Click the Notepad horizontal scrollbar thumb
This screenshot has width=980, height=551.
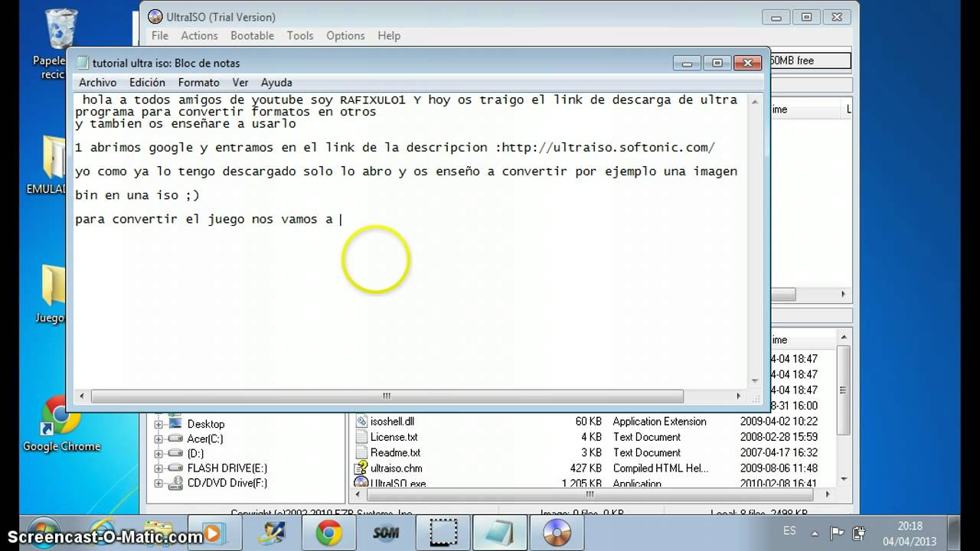tap(387, 396)
